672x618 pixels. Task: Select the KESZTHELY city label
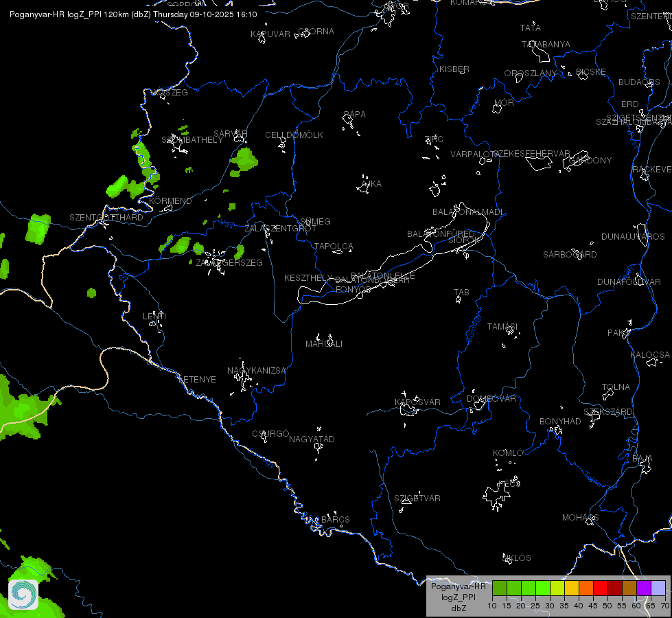pyautogui.click(x=308, y=278)
